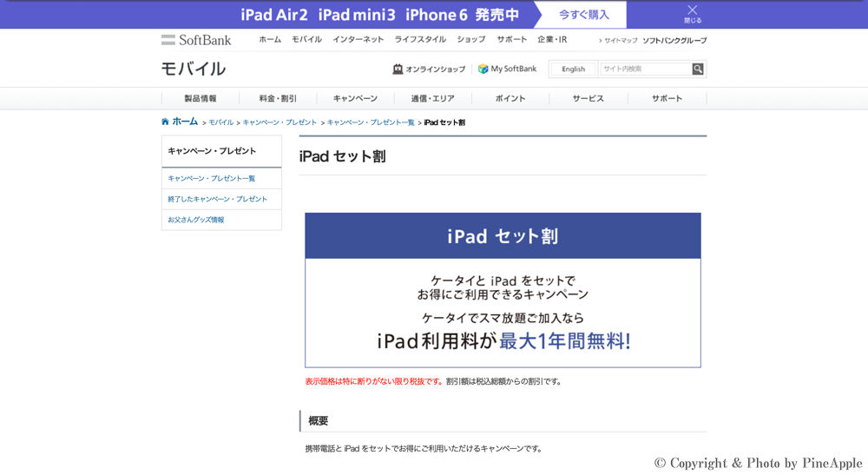Click the My SoftBank cube icon
Viewport: 868px width, 475px height.
pyautogui.click(x=483, y=69)
